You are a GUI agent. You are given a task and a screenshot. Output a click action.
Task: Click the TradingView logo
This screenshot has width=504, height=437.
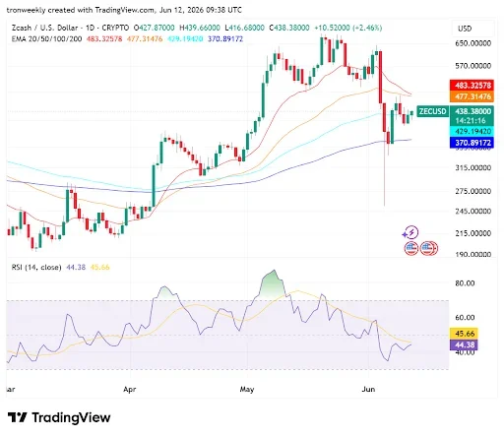(59, 417)
